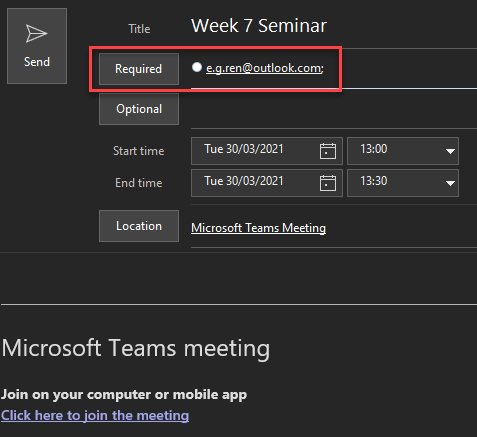Viewport: 477px width, 437px height.
Task: Expand the 13:30 end time dropdown
Action: 450,183
